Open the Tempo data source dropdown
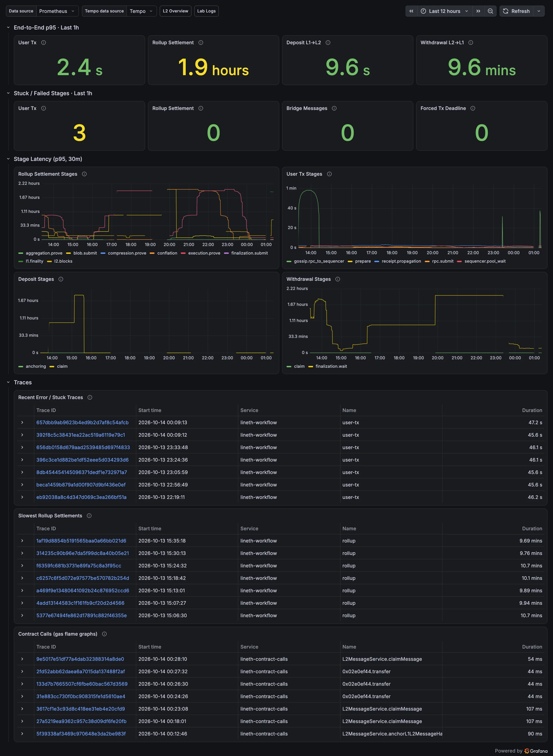The height and width of the screenshot is (756, 553). [x=141, y=11]
